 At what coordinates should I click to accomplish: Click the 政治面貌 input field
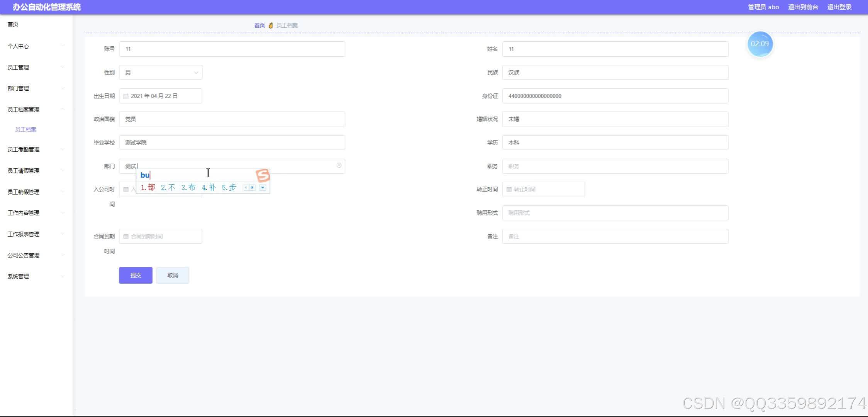tap(232, 119)
